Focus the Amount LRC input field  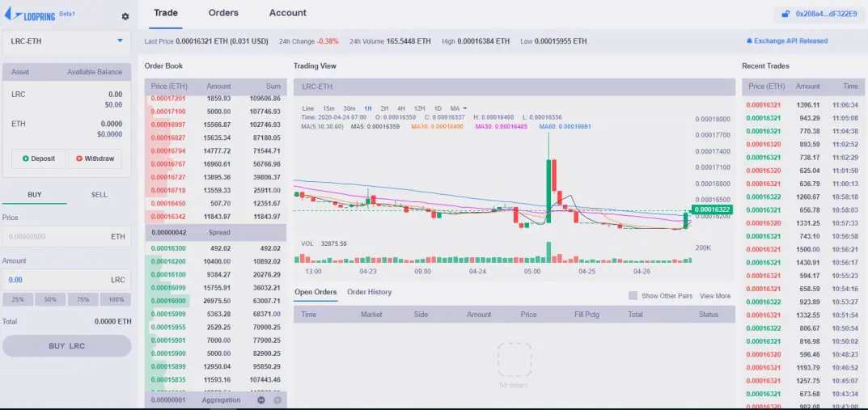[67, 280]
